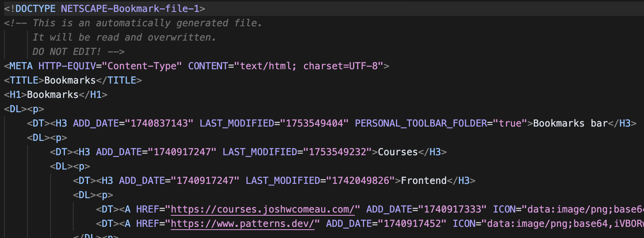This screenshot has width=644, height=238.
Task: Click the Bookmarks text inside H1 tag
Action: point(53,95)
